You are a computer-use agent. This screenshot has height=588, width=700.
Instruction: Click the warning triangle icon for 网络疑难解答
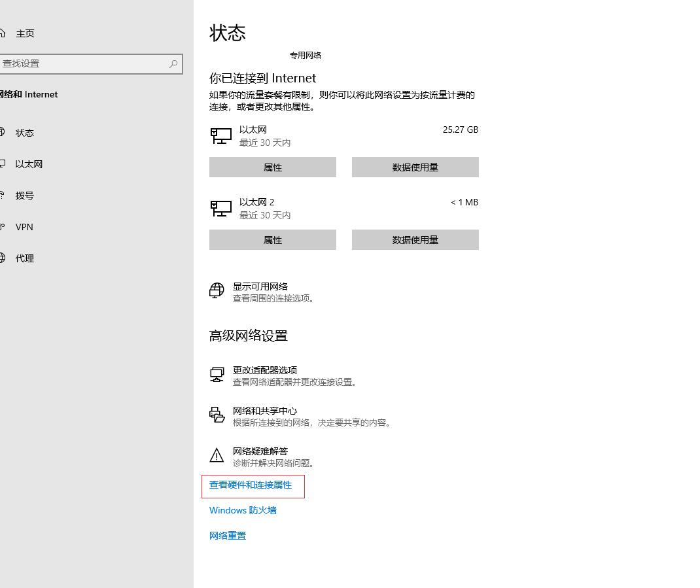(217, 456)
